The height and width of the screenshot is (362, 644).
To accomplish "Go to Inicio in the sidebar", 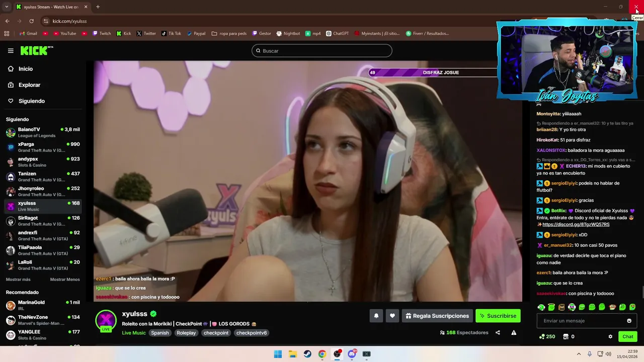I will (26, 69).
